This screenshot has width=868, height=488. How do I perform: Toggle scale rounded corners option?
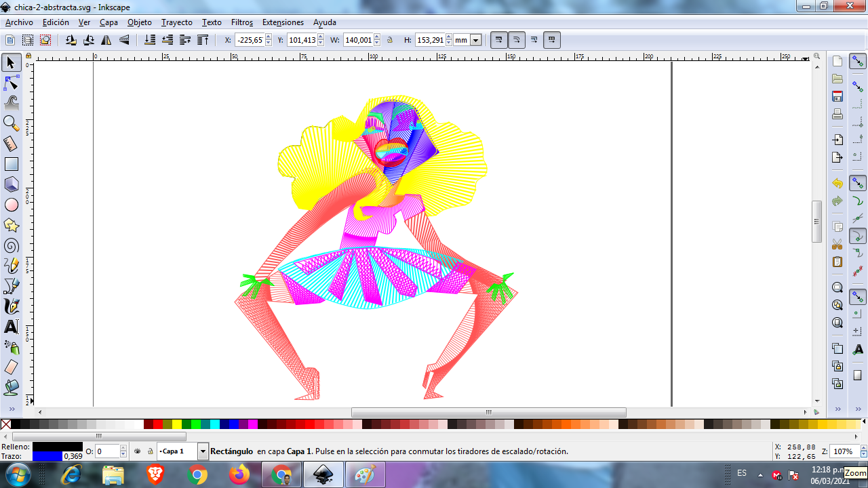[517, 40]
